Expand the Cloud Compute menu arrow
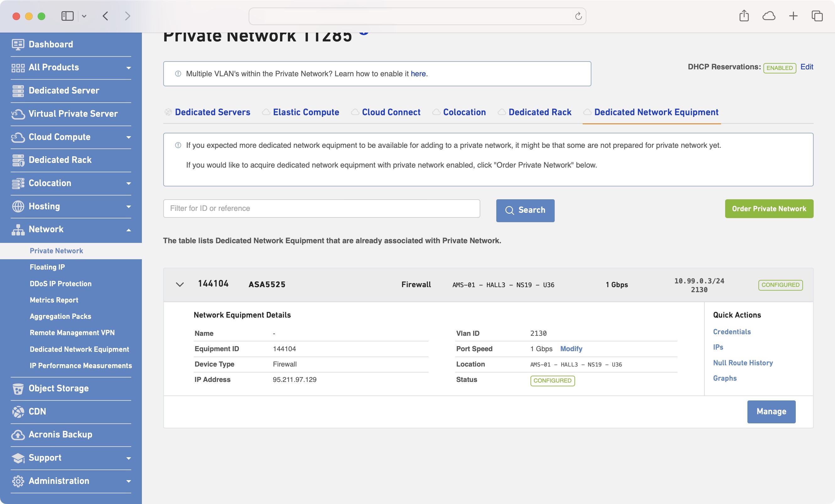This screenshot has width=835, height=504. [x=128, y=137]
